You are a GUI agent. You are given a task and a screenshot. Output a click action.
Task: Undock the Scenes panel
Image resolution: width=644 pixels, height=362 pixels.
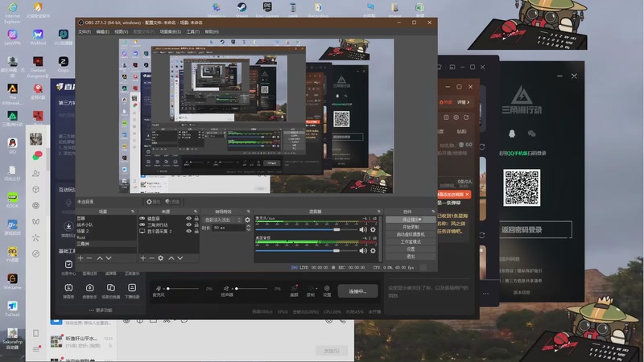pyautogui.click(x=133, y=212)
